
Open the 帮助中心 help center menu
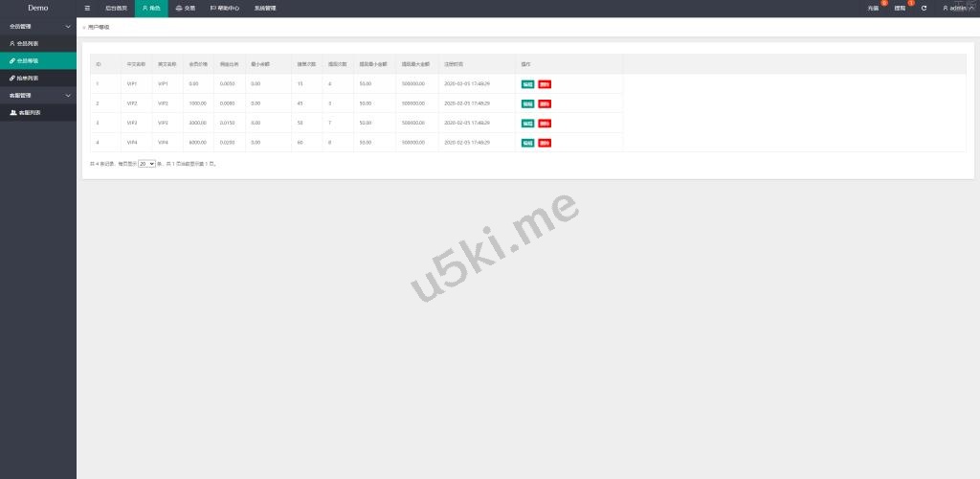click(225, 8)
